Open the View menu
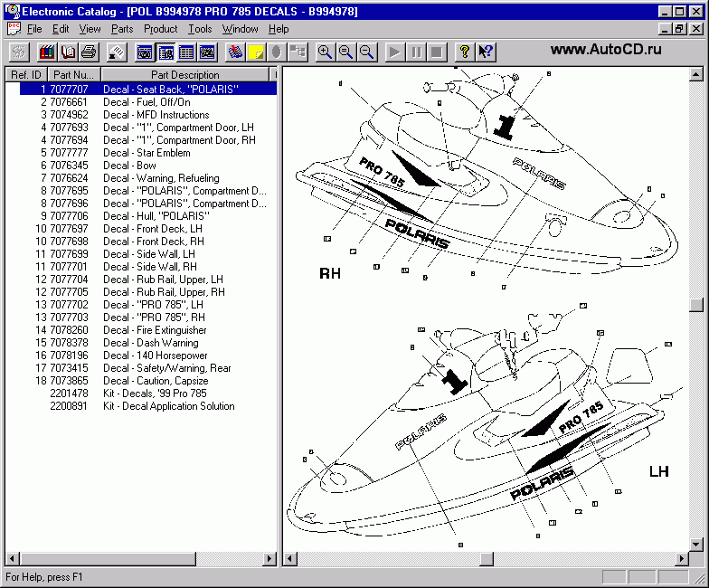 tap(90, 29)
